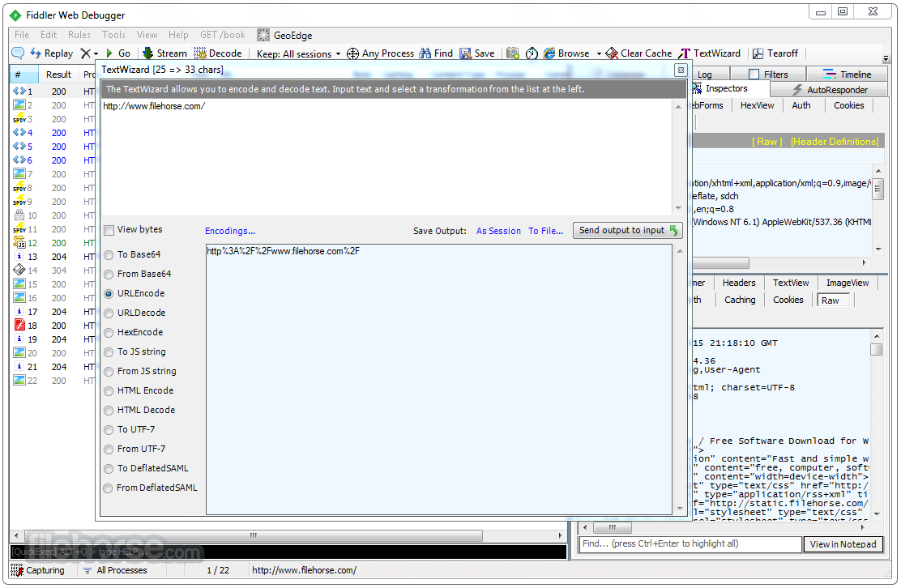Click the QuickExec command box
The image size is (901, 588).
pyautogui.click(x=288, y=552)
